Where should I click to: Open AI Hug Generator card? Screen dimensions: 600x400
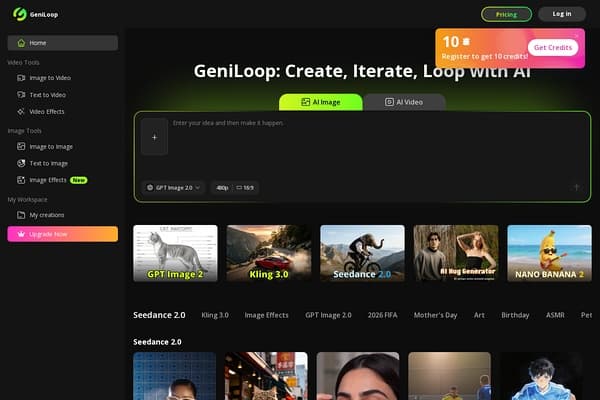click(456, 253)
